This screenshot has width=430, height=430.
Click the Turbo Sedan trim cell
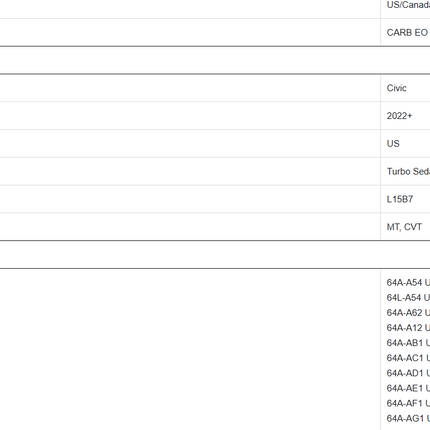[405, 171]
